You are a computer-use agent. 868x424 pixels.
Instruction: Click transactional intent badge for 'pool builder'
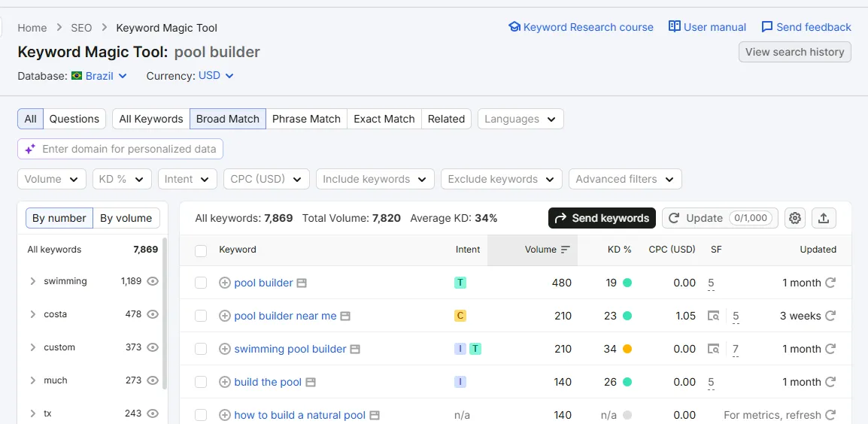460,283
